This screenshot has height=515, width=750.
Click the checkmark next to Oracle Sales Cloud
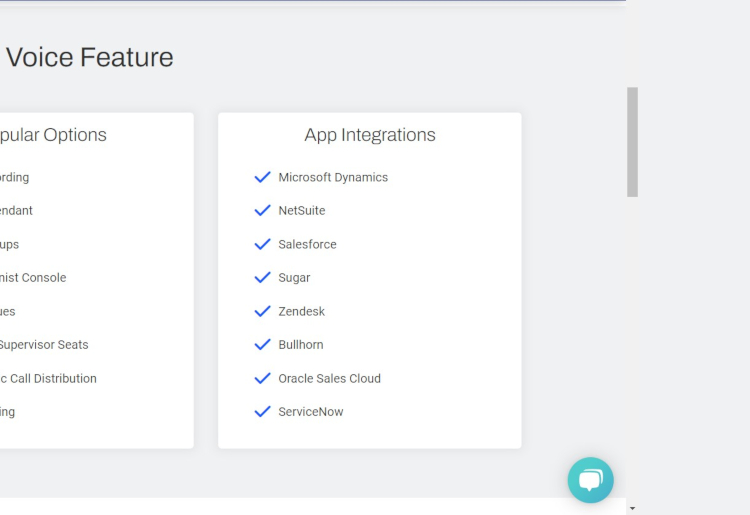pos(263,378)
